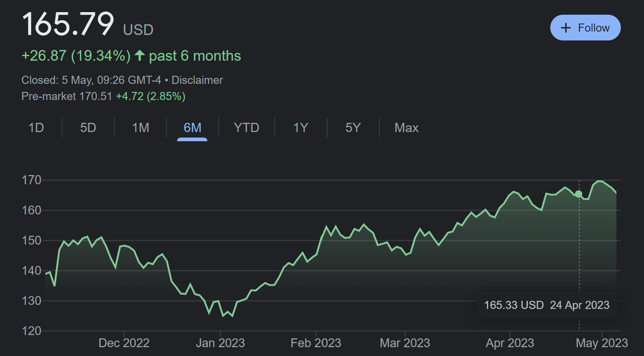Screen dimensions: 644x356
Task: Switch to the 5D chart range
Action: [x=88, y=128]
